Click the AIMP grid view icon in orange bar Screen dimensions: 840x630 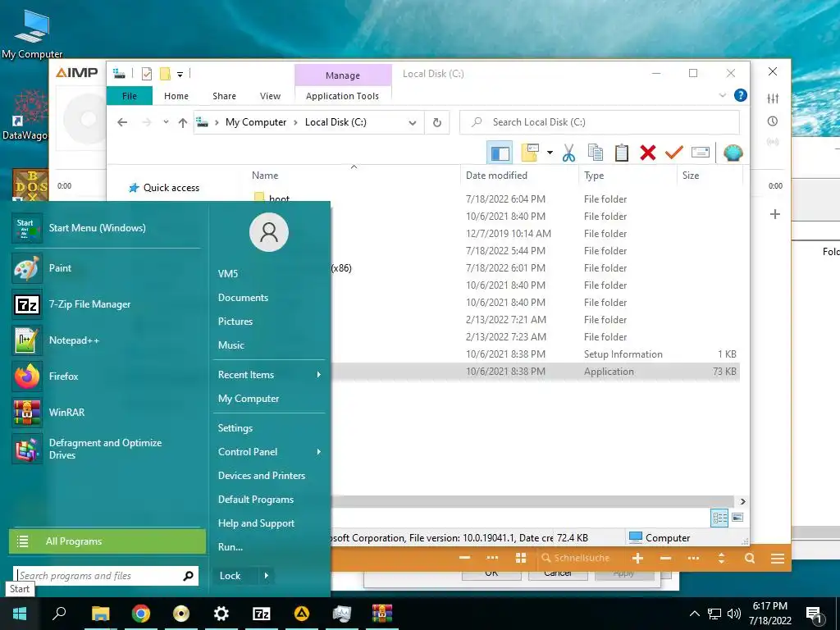pyautogui.click(x=521, y=558)
